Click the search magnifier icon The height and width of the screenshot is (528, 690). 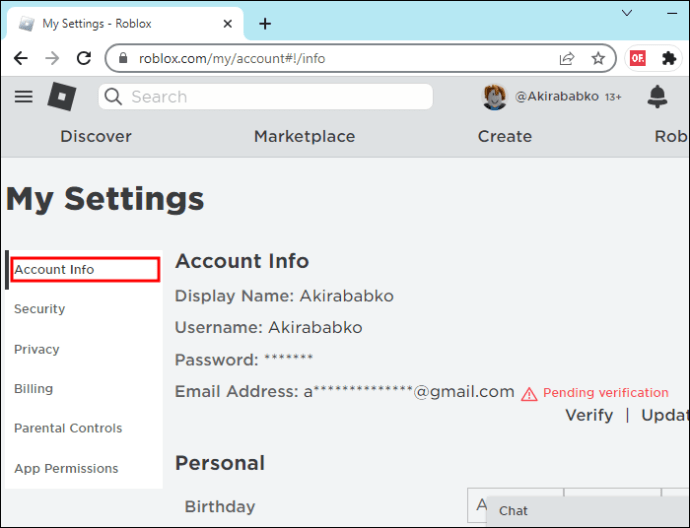[113, 96]
